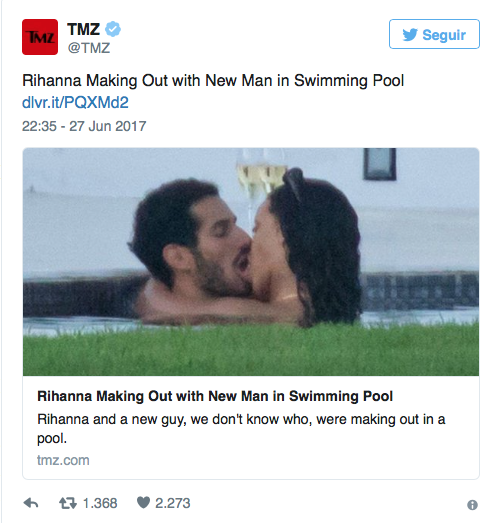Click the pool kiss photo thumbnail
Image resolution: width=494 pixels, height=523 pixels.
click(251, 262)
